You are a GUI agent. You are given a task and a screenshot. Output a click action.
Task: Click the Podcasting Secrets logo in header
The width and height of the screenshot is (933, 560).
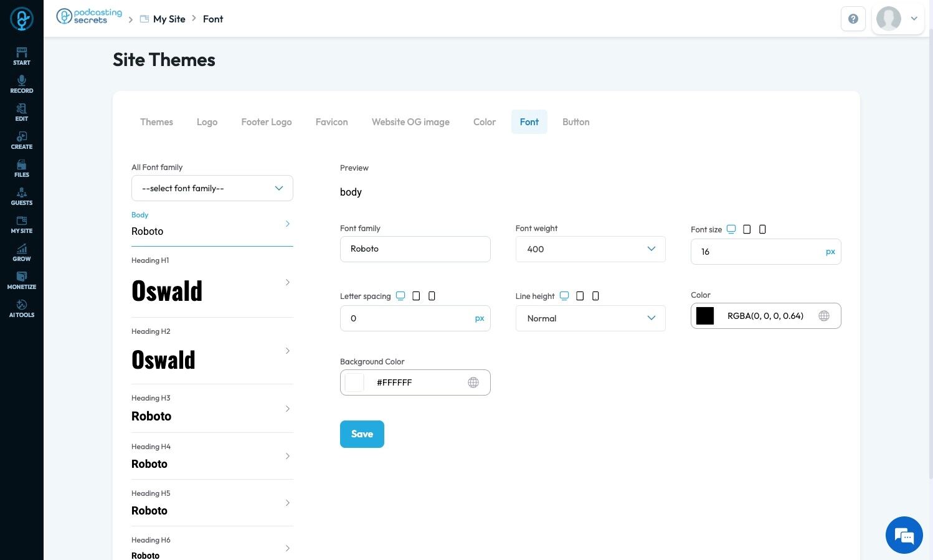(x=89, y=17)
